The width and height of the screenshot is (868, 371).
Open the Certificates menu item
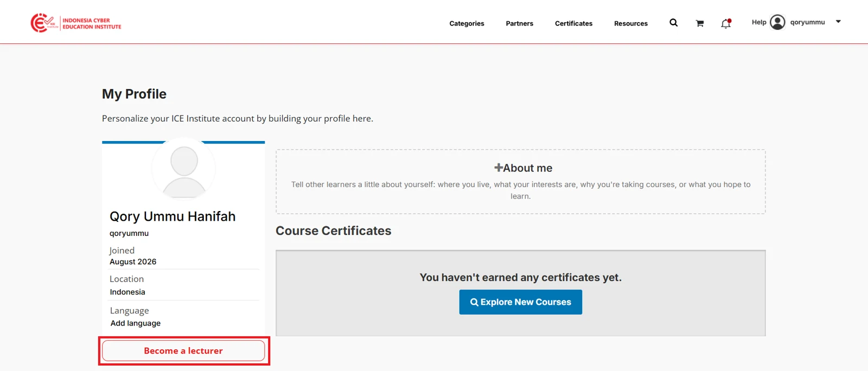pyautogui.click(x=573, y=23)
